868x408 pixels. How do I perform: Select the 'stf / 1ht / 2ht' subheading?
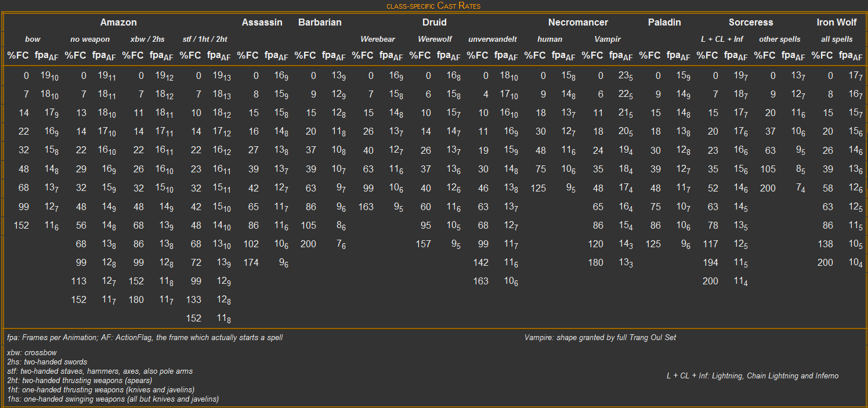click(205, 39)
